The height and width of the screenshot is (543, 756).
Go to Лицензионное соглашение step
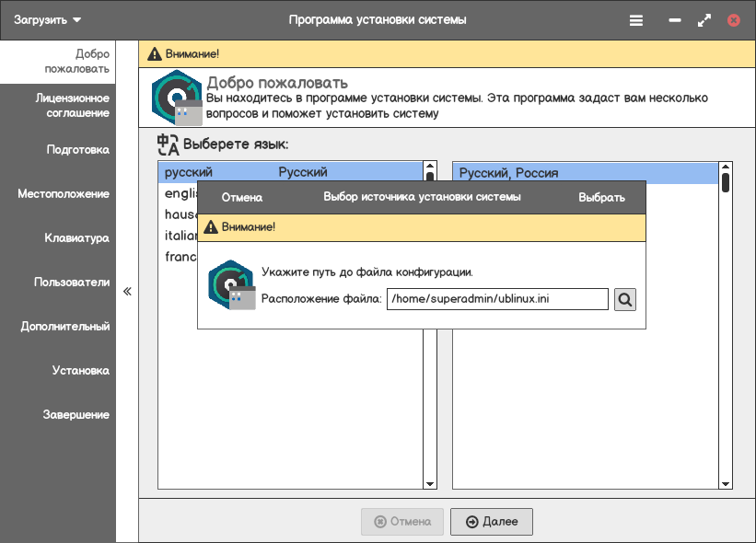tap(71, 106)
